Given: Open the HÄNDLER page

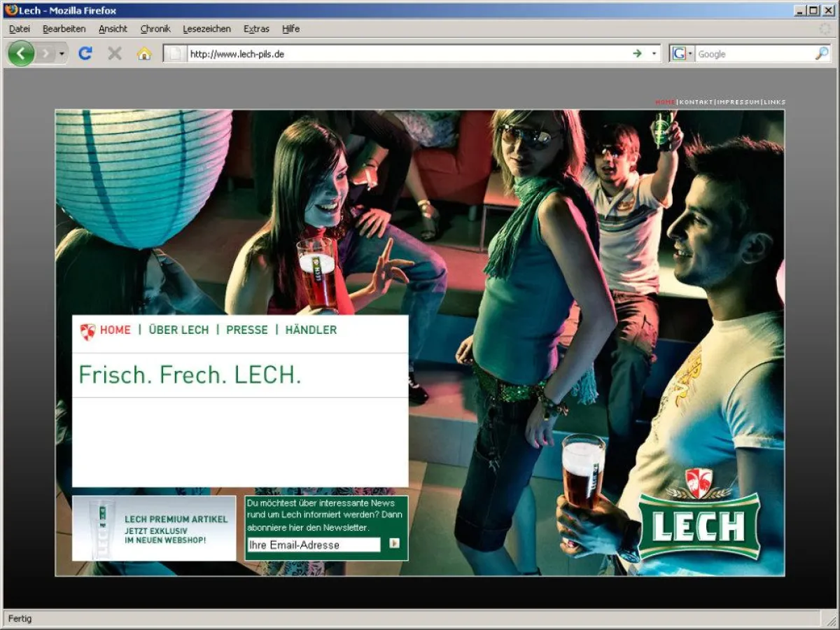Looking at the screenshot, I should (311, 330).
